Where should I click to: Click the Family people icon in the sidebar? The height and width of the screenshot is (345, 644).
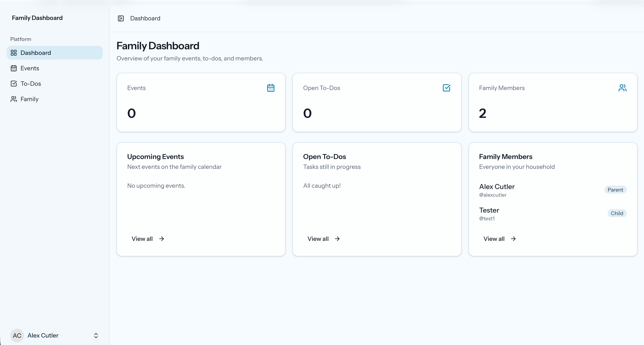[14, 99]
